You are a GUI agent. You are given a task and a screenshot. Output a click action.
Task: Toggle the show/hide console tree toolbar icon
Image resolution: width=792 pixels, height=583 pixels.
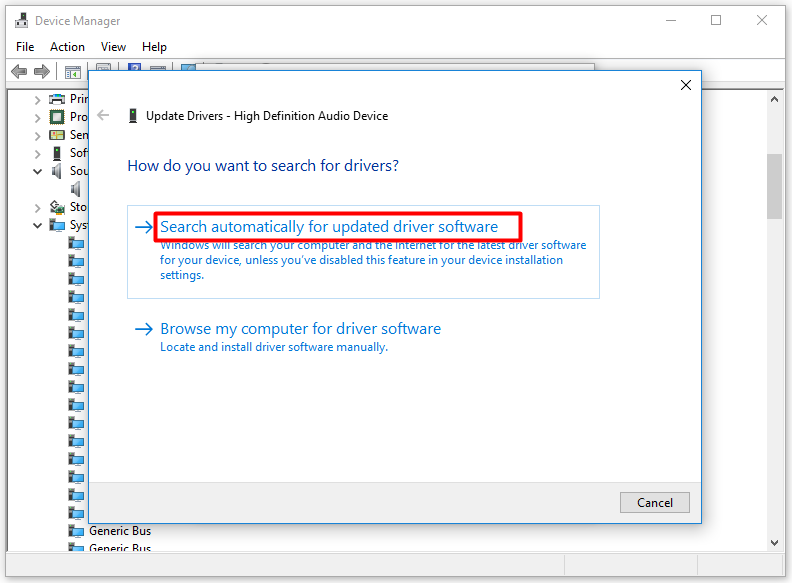73,72
